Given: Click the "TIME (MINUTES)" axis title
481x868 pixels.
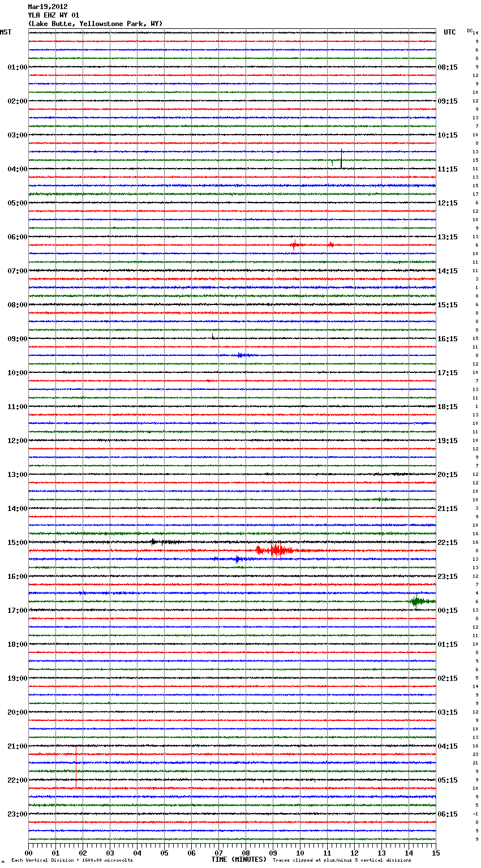Looking at the screenshot, I should 239,860.
